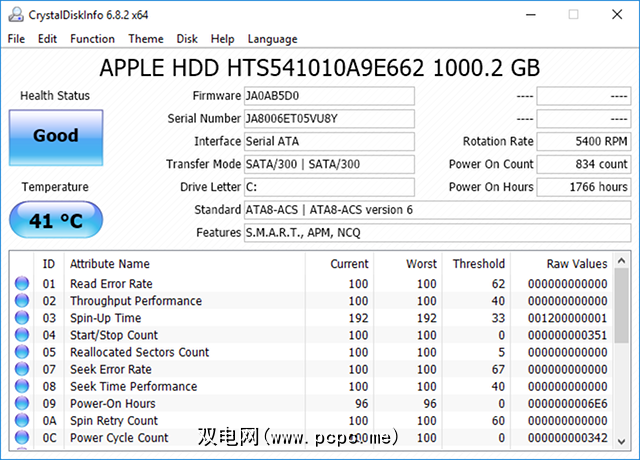Viewport: 640px width, 460px height.
Task: Open the Theme menu
Action: pyautogui.click(x=146, y=39)
